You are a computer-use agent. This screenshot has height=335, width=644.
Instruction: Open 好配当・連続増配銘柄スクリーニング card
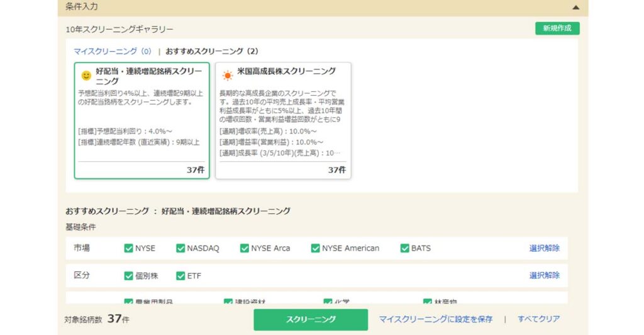click(x=142, y=120)
